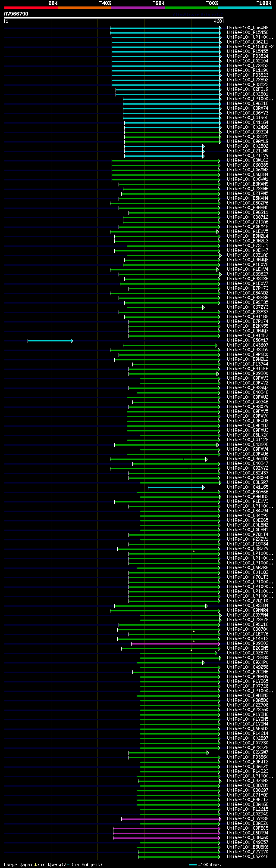Click UniRef100_B9GS11 label
The width and height of the screenshot is (276, 868).
[248, 212]
